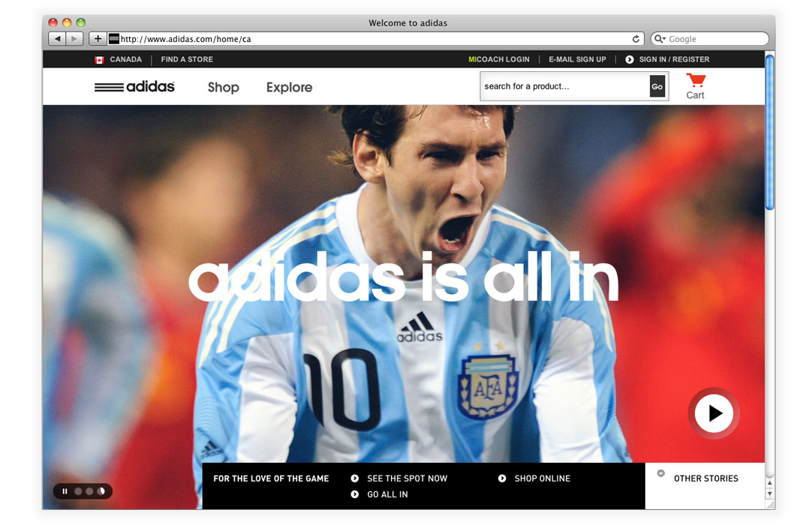Screen dimensions: 812x525
Task: Open the CANADA country selector link
Action: point(125,59)
